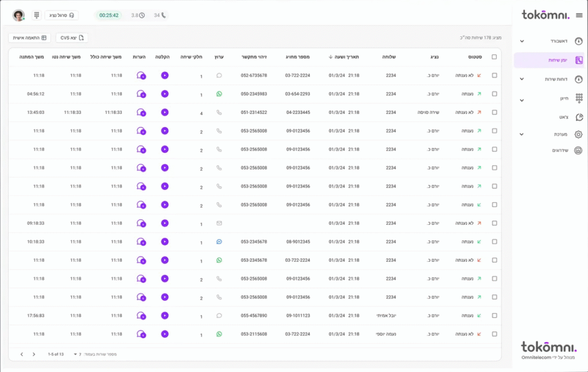Click the clock icon showing 3.8
The height and width of the screenshot is (372, 588).
tap(142, 16)
